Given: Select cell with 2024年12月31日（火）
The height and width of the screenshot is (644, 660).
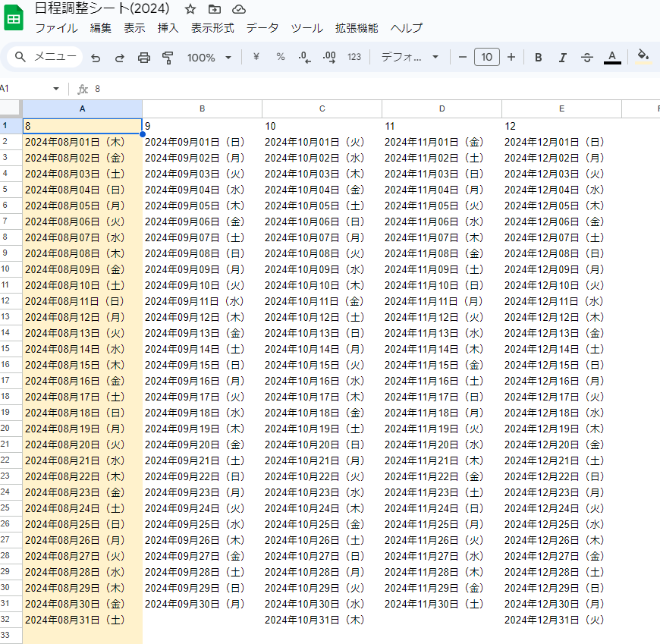Looking at the screenshot, I should [561, 620].
